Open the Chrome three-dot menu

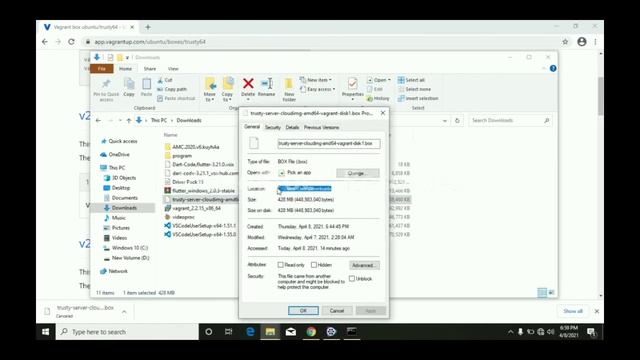tap(596, 42)
